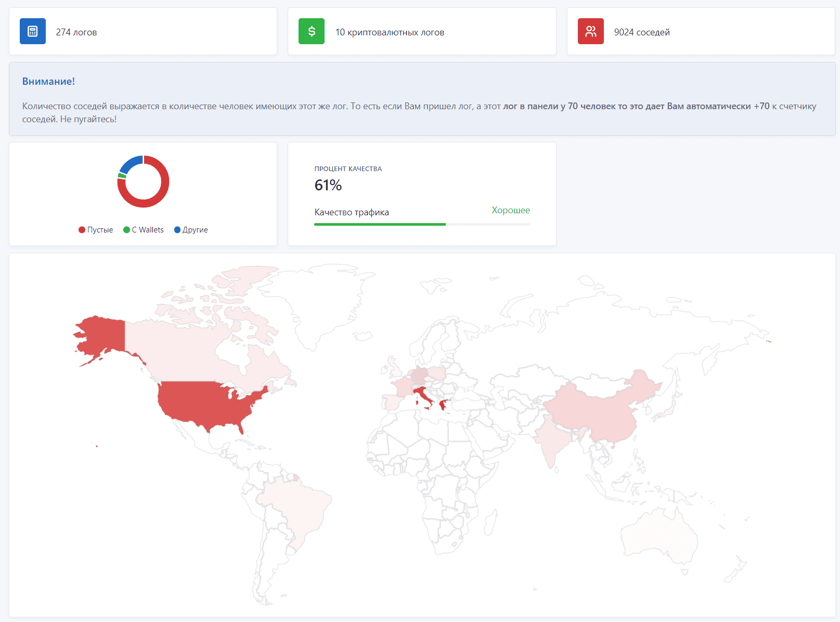Select the United States on the map
The height and width of the screenshot is (622, 840).
[x=208, y=401]
